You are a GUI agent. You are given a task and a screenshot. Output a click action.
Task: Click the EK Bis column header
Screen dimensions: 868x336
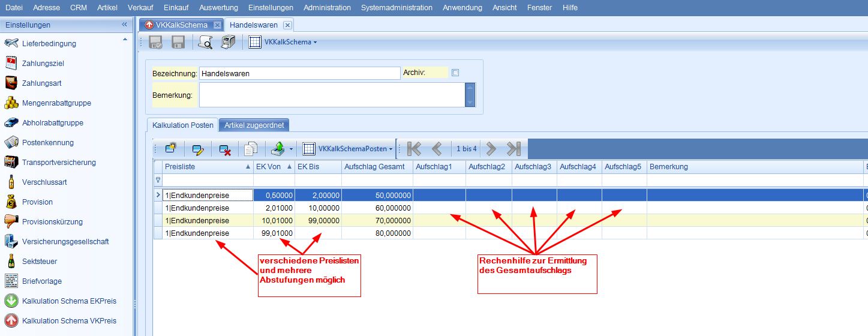[318, 167]
